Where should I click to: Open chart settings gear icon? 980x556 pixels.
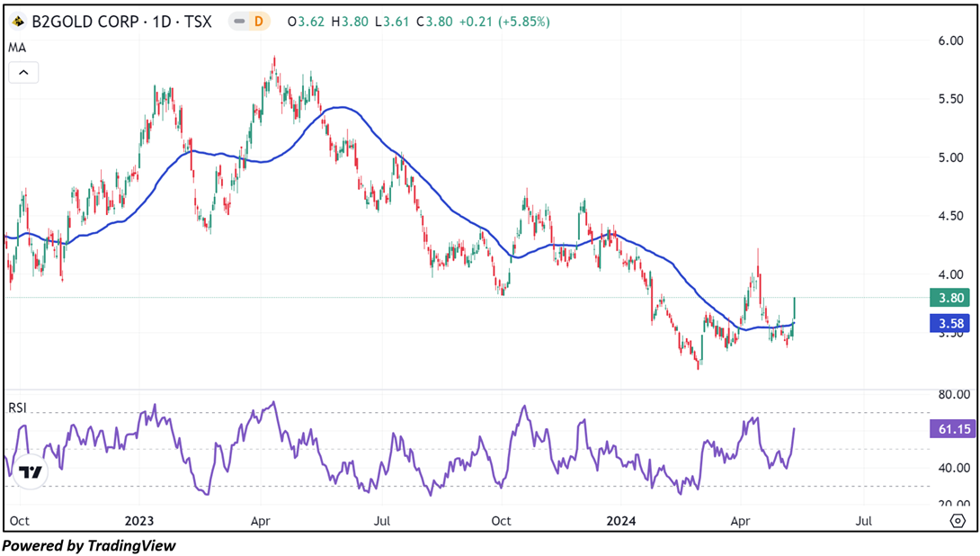(x=958, y=520)
